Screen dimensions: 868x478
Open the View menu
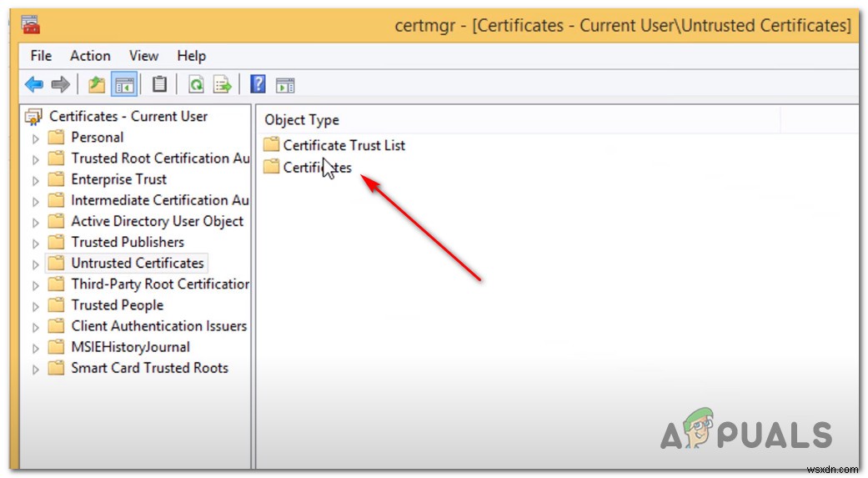[x=144, y=56]
